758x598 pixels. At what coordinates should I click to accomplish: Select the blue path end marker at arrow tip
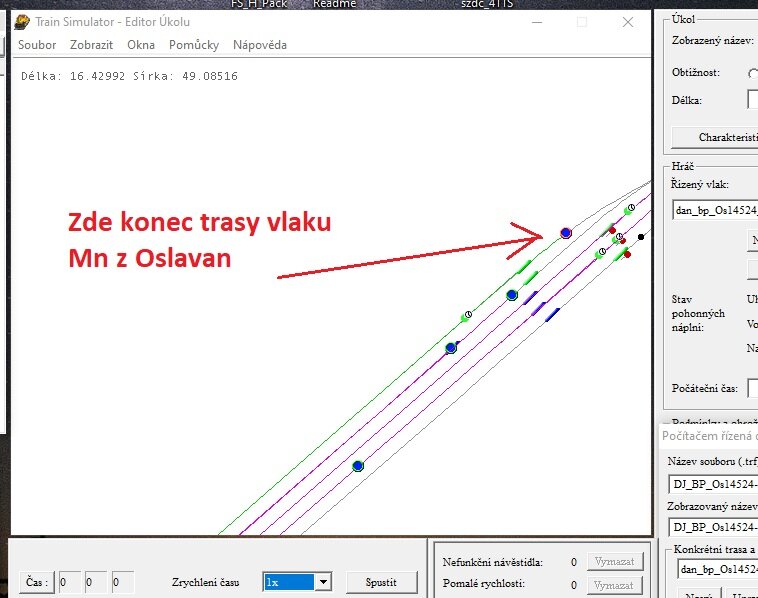tap(566, 233)
